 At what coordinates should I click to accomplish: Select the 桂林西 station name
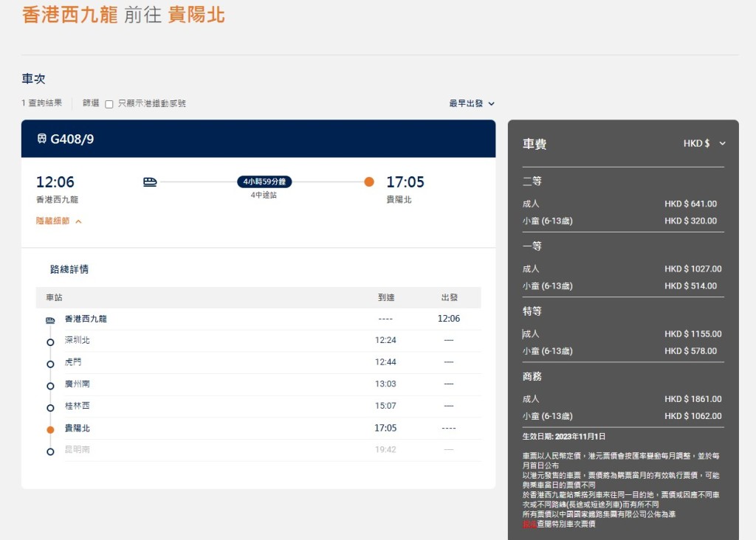pyautogui.click(x=78, y=406)
